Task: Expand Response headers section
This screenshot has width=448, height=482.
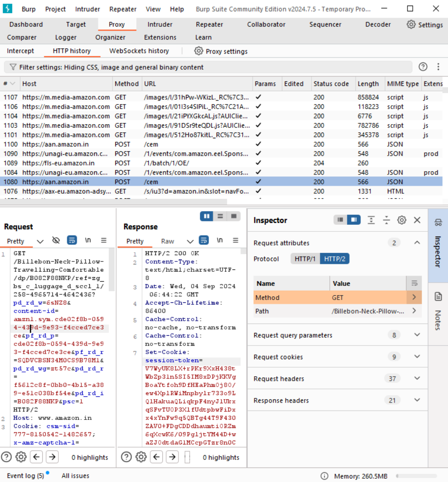Action: tap(417, 400)
